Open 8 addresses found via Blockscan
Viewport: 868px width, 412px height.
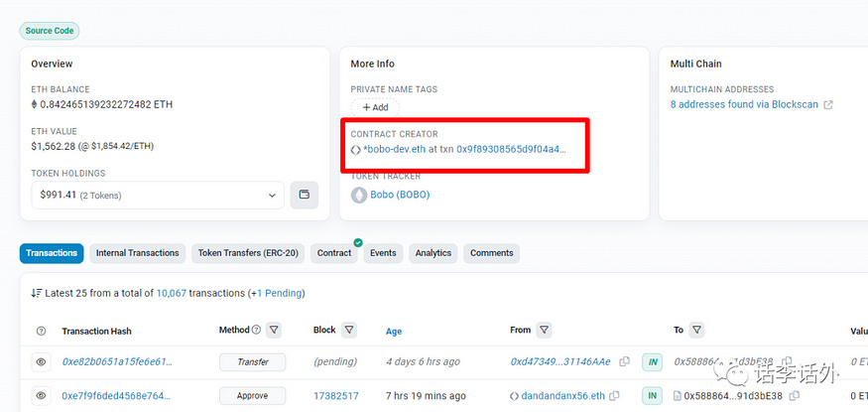(744, 104)
